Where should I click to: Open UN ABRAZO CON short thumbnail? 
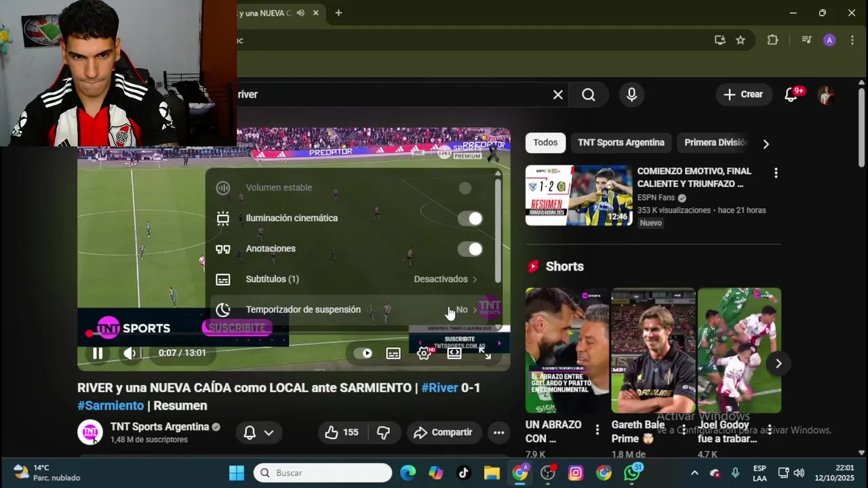pos(567,350)
